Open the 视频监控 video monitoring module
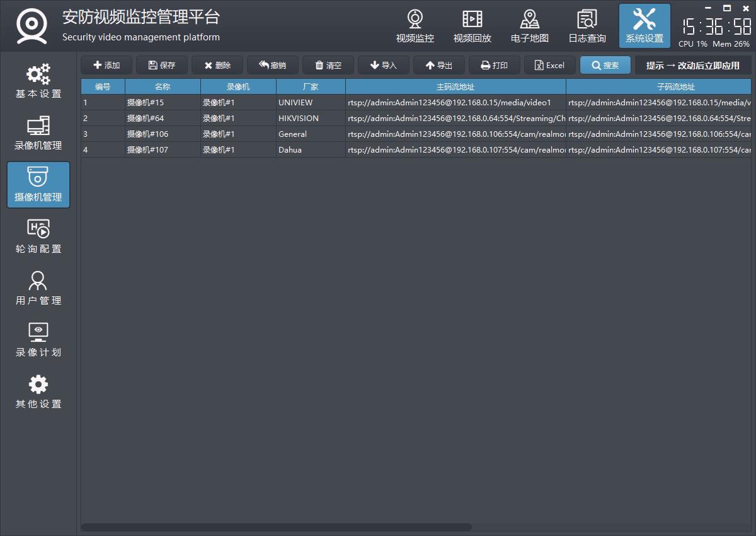Image resolution: width=756 pixels, height=536 pixels. pyautogui.click(x=415, y=26)
